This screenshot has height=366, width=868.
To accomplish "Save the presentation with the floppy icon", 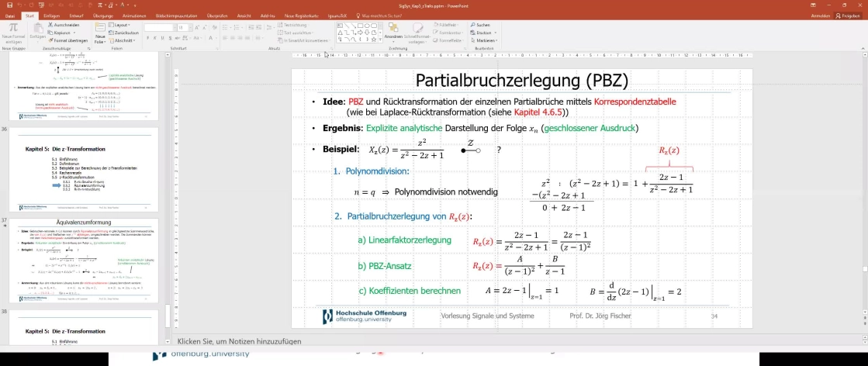I will pos(9,5).
